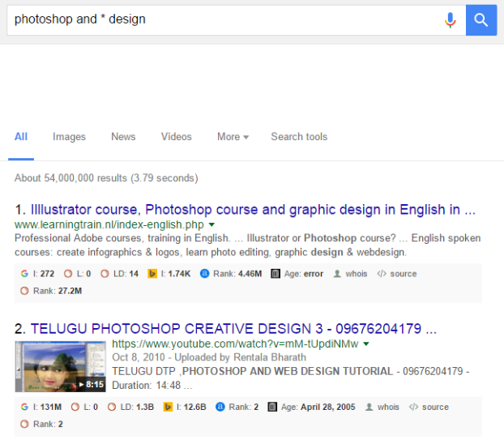Viewport: 504px width, 448px height.
Task: Click the second-line Rank: 2 metric for YouTube
Action: 41,424
